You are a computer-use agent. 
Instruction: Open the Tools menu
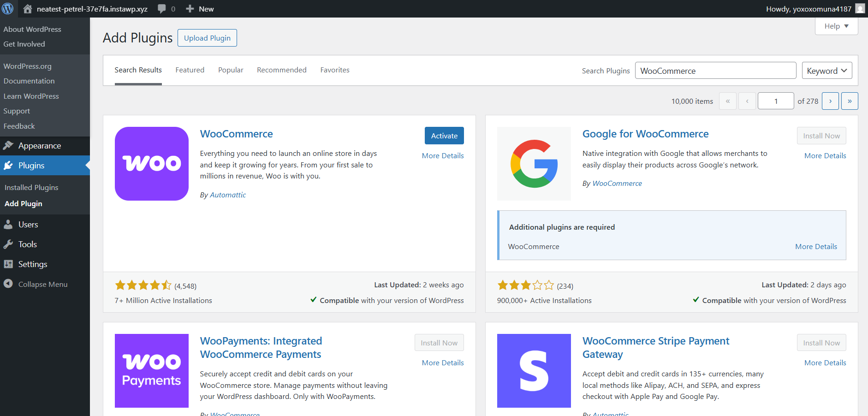pos(45,244)
